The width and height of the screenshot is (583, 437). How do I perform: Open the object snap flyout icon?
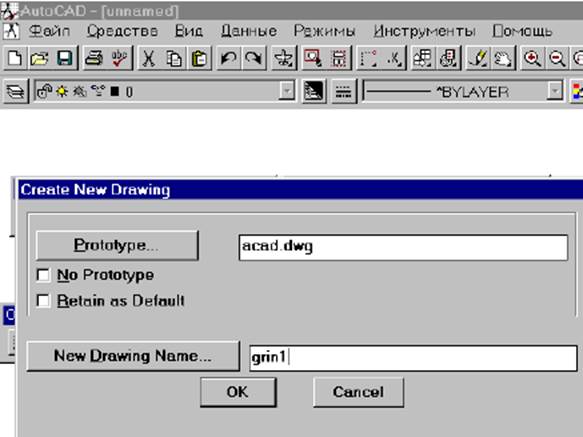(368, 58)
